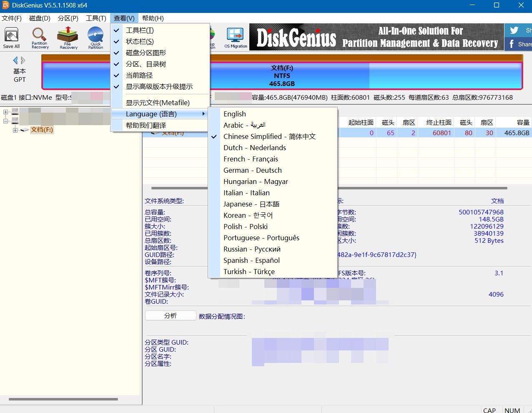The width and height of the screenshot is (532, 413).
Task: Choose Korean - 한국어 language
Action: 273,215
